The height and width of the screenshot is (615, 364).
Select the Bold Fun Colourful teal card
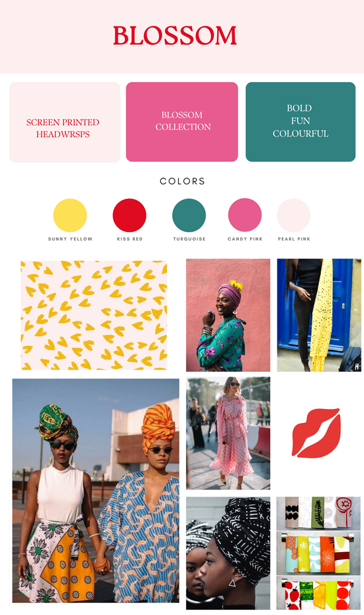click(300, 121)
